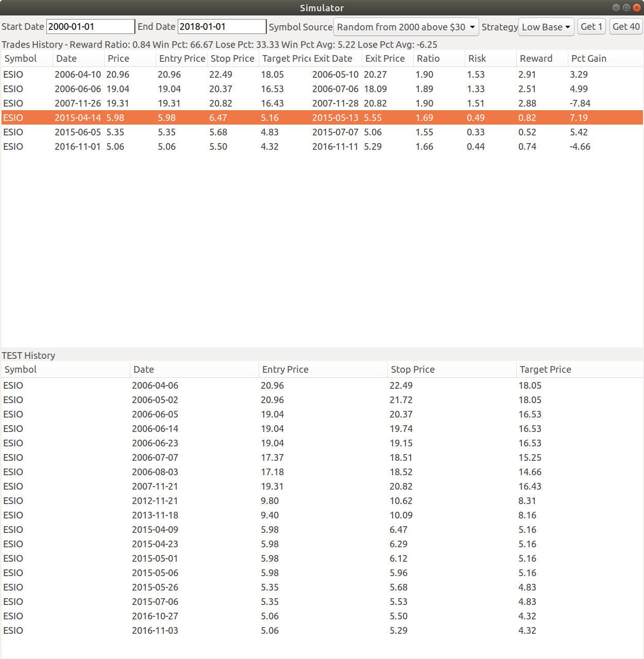This screenshot has height=659, width=644.
Task: Select test history row 2015-04-09
Action: (x=322, y=530)
